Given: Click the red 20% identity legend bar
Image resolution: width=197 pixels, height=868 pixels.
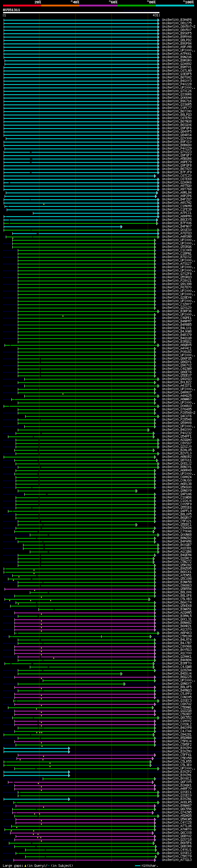Looking at the screenshot, I should tap(22, 6).
